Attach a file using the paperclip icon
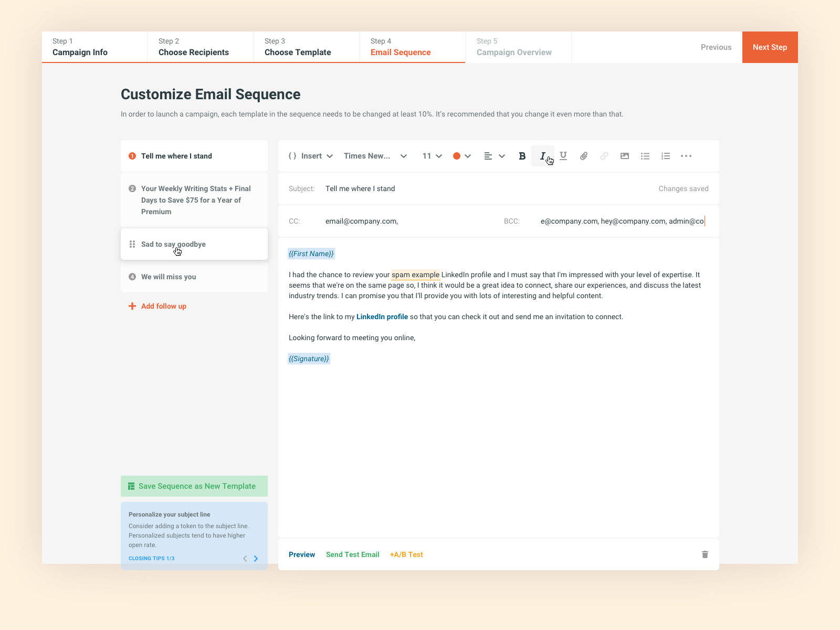Screen dimensions: 840x630 (583, 156)
